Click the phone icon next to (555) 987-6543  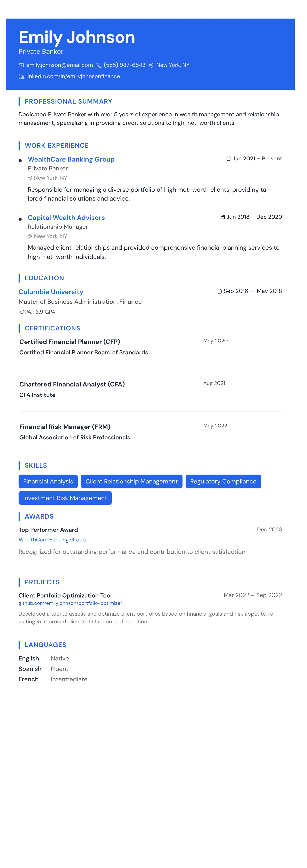pyautogui.click(x=99, y=65)
